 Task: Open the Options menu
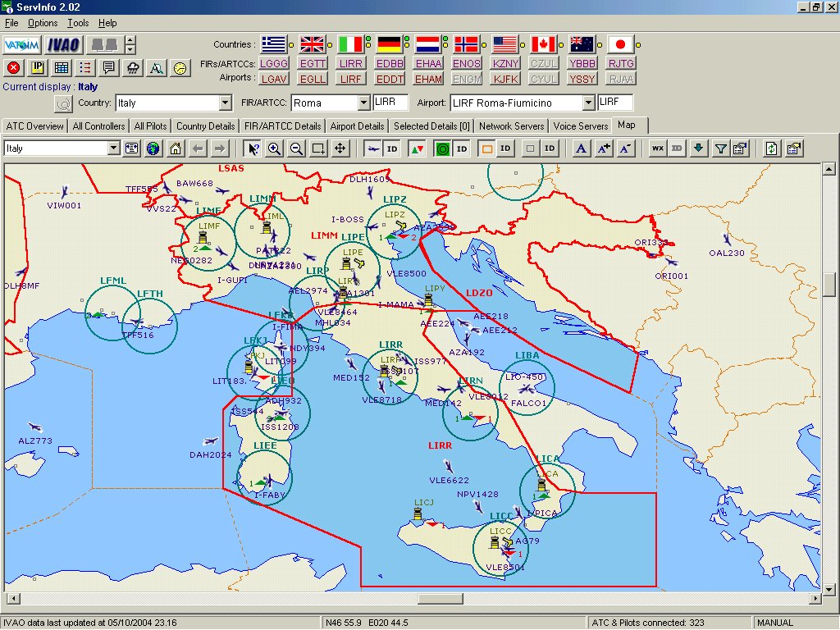pyautogui.click(x=43, y=23)
